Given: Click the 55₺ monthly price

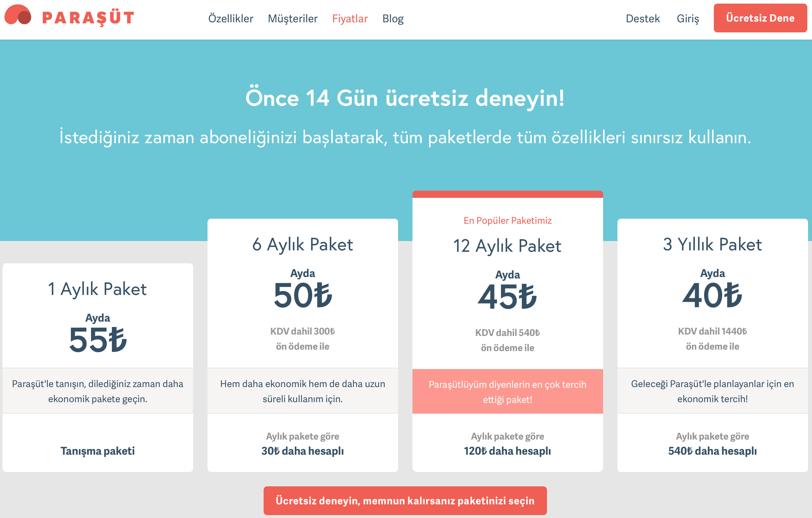Looking at the screenshot, I should (98, 340).
